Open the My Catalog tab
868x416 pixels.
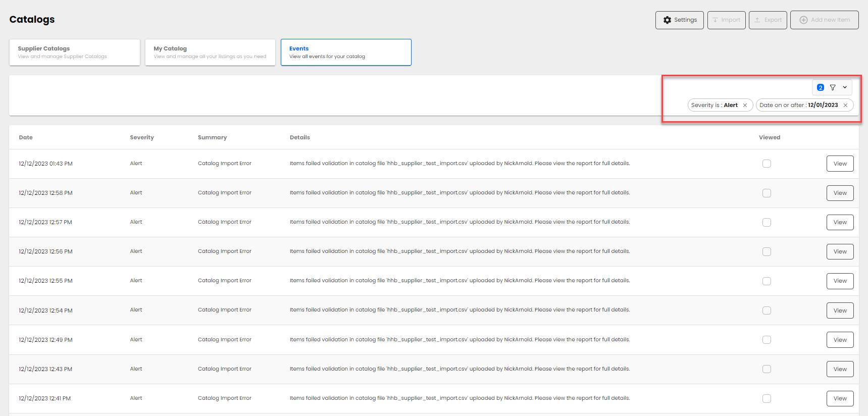pos(210,53)
